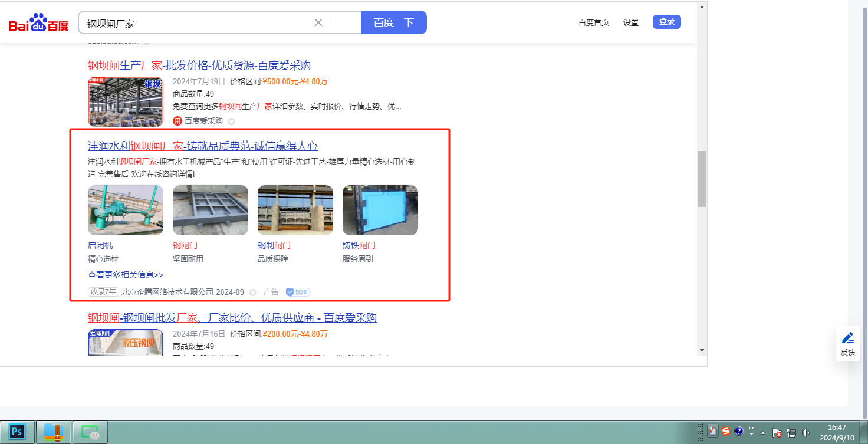This screenshot has height=444, width=868.
Task: Click the 保障 shield badge
Action: click(298, 292)
